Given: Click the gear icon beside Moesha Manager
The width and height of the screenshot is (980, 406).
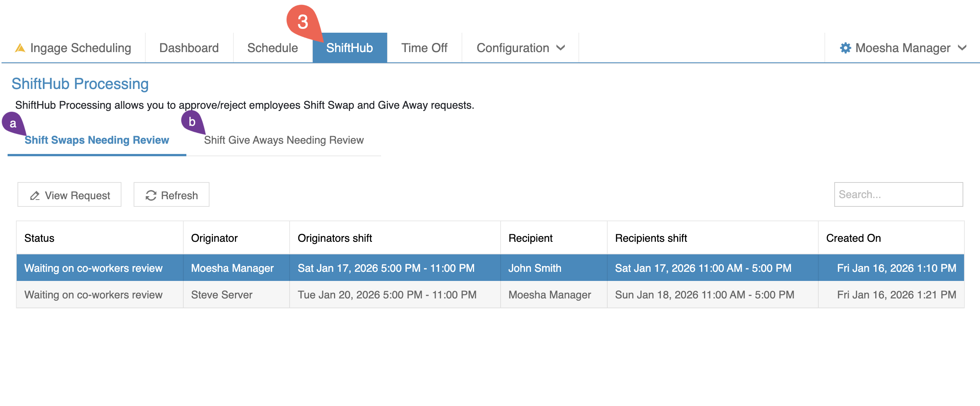Looking at the screenshot, I should pyautogui.click(x=845, y=48).
